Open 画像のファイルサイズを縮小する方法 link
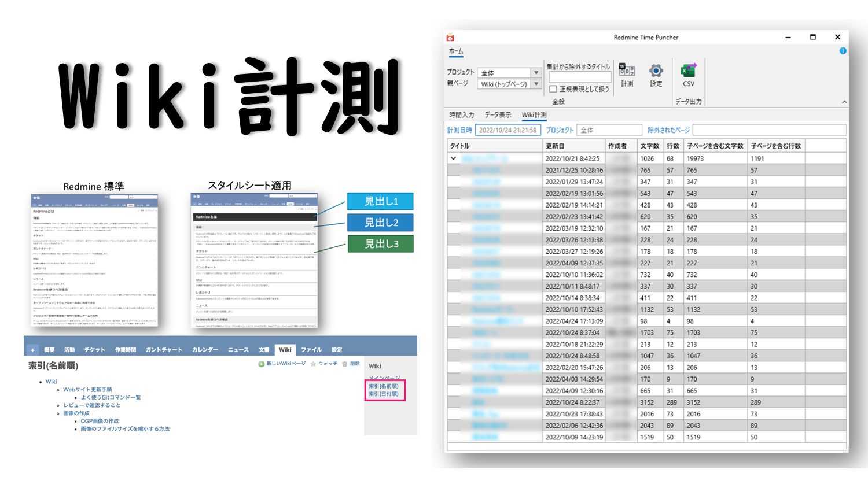Image resolution: width=868 pixels, height=488 pixels. [125, 429]
